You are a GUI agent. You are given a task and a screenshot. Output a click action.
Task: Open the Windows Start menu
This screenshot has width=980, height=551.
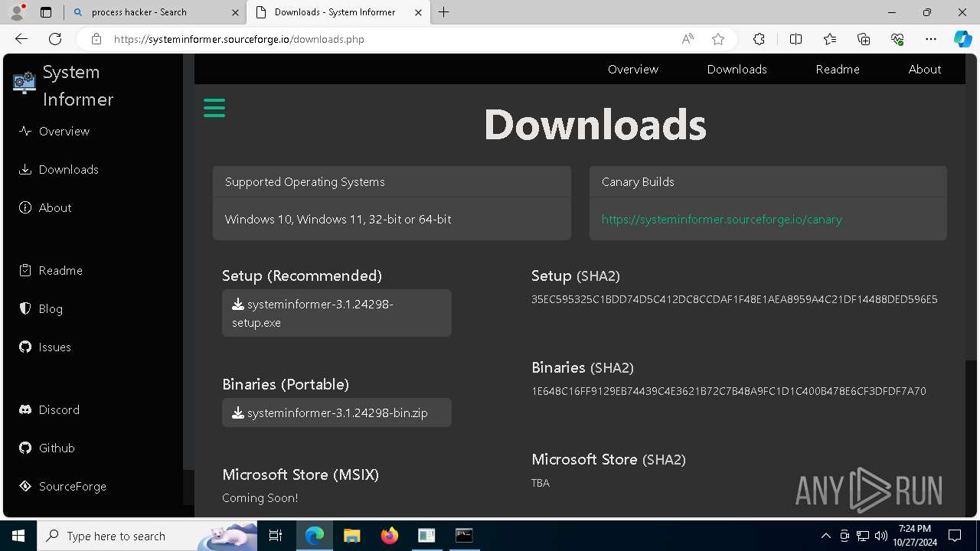pyautogui.click(x=18, y=536)
